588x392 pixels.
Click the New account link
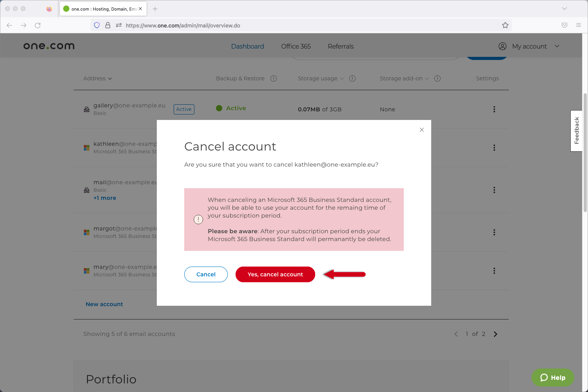[104, 304]
